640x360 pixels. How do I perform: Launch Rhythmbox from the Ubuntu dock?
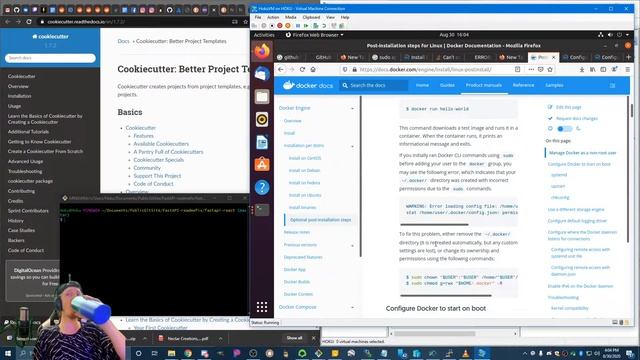[262, 119]
